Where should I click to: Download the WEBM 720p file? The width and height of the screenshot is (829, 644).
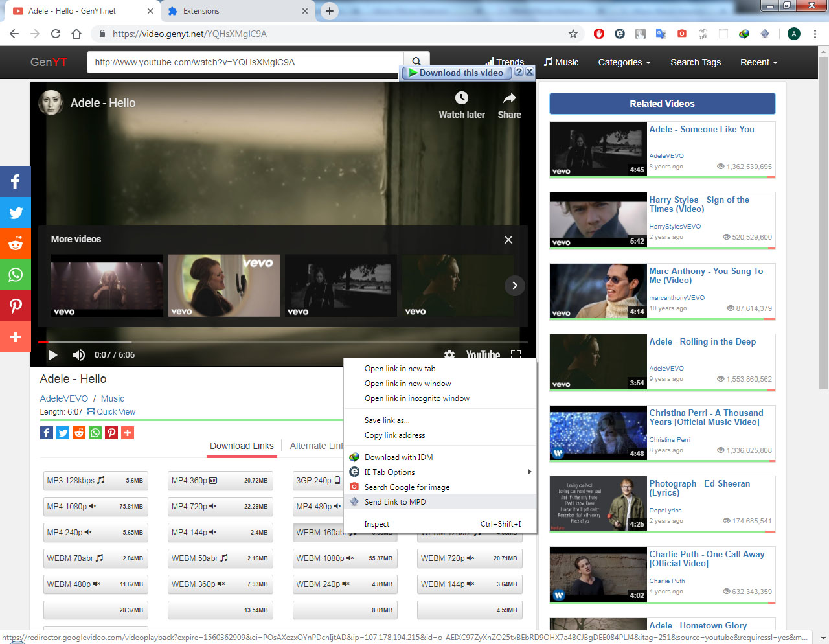tap(470, 558)
